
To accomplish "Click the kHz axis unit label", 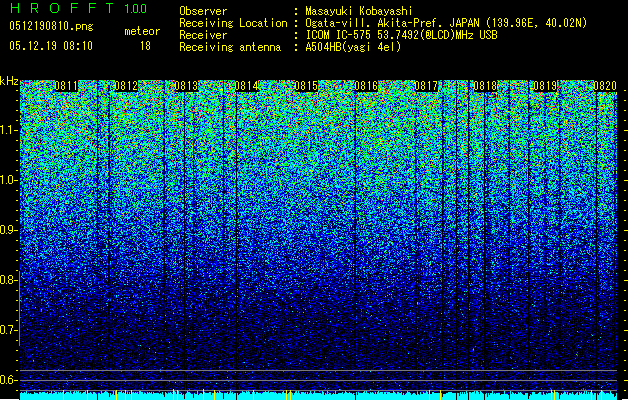I will (x=9, y=81).
